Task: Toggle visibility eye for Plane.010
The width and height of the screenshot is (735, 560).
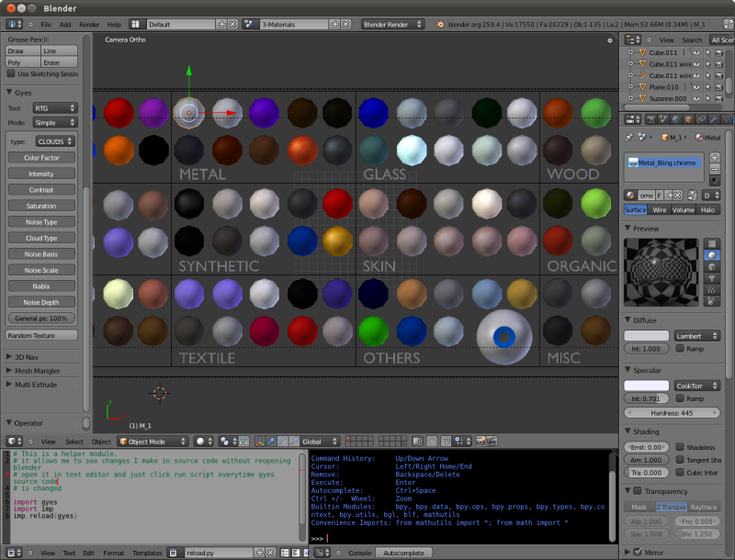Action: point(696,87)
